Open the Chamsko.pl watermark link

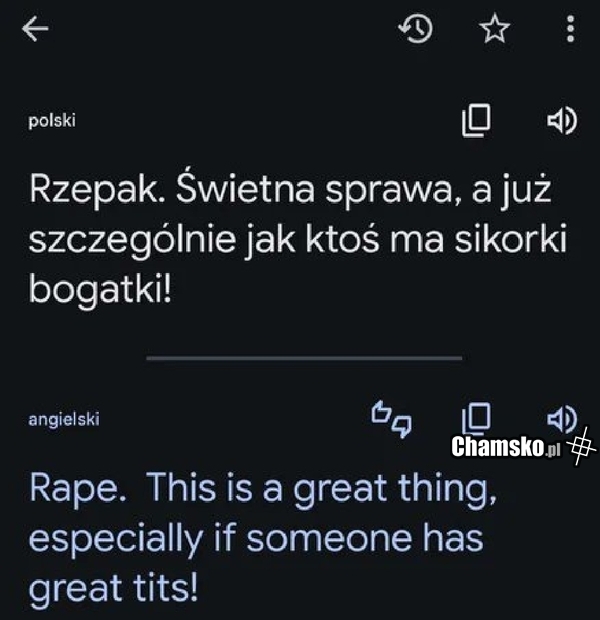[506, 447]
